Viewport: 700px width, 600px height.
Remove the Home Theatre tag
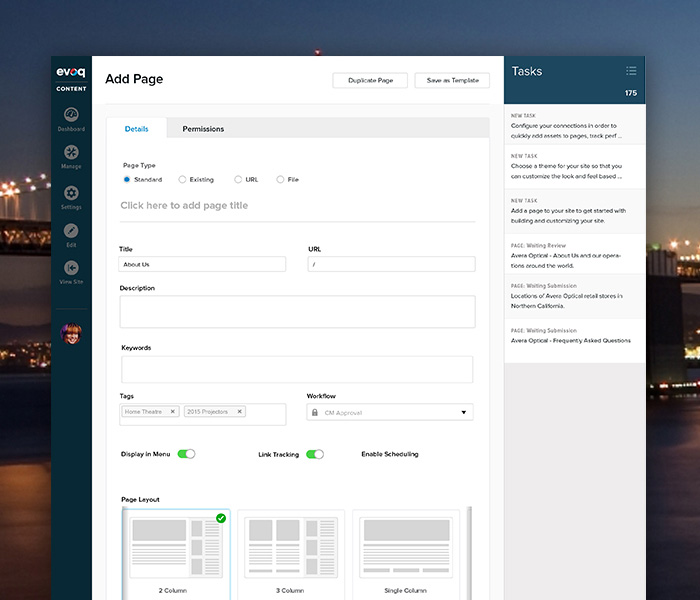click(x=173, y=412)
